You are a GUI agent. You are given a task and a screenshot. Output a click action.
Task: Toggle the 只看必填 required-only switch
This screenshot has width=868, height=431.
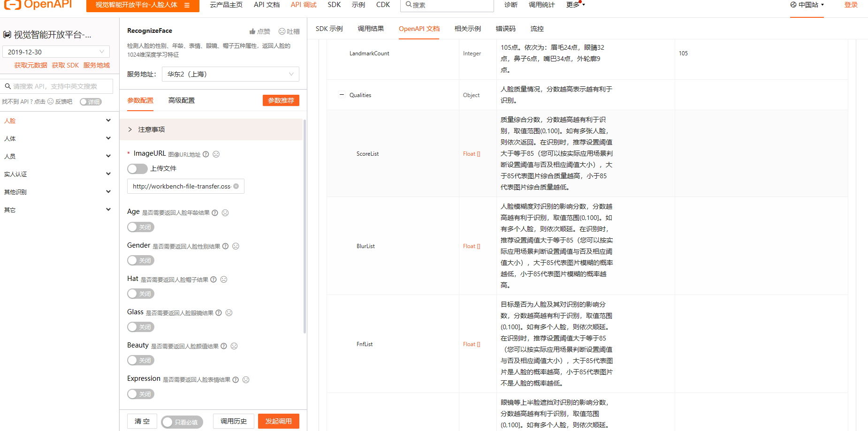(182, 422)
